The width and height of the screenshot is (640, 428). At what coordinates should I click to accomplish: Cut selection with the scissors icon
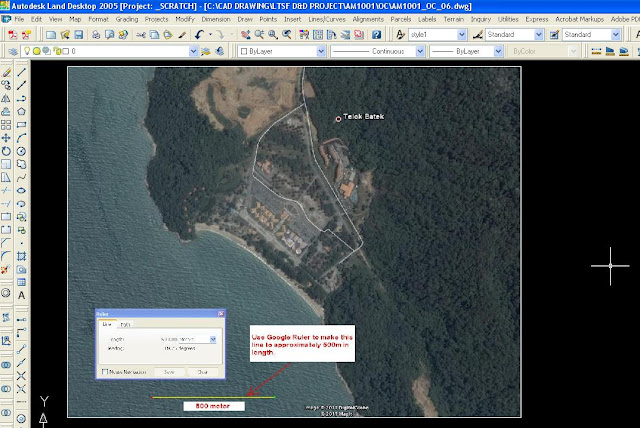(x=141, y=35)
